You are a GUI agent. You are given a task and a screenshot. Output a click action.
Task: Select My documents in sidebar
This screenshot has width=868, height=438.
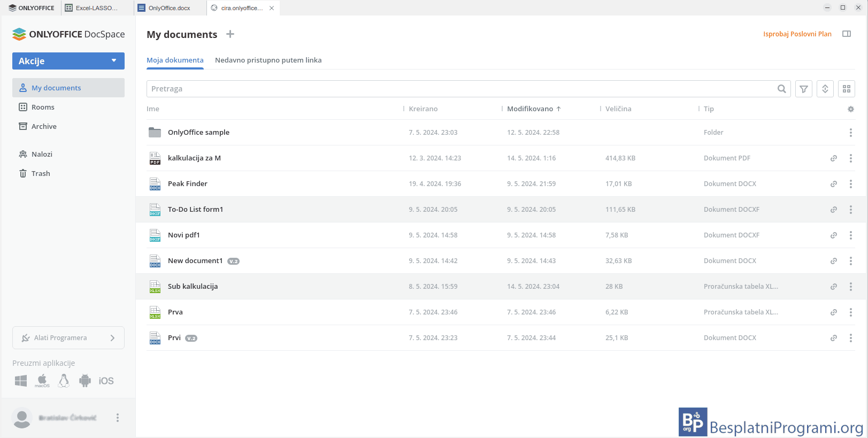pos(68,88)
